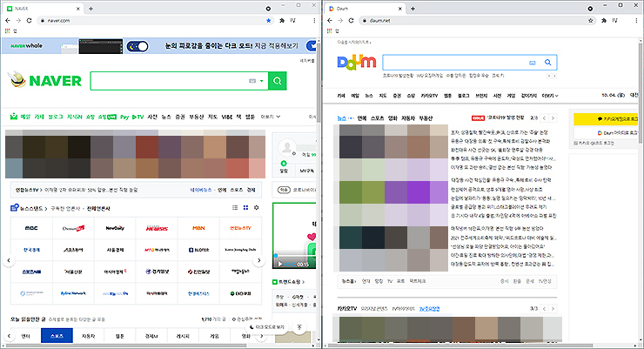
Task: Expand Daum '더보기' services dropdown
Action: 550,96
